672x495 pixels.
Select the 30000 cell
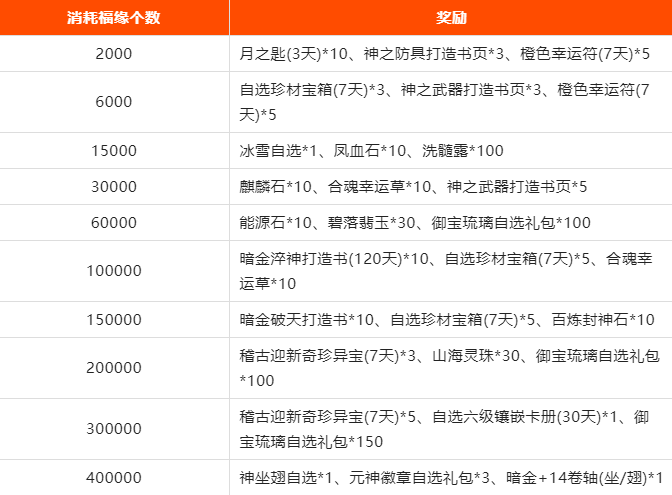[114, 186]
